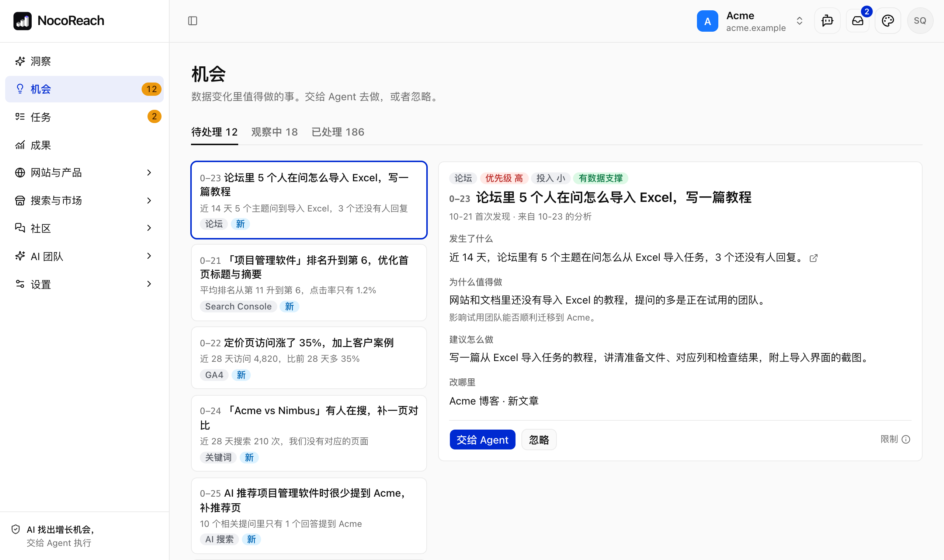This screenshot has width=944, height=560.
Task: Open the AI assistant robot icon
Action: pos(827,21)
